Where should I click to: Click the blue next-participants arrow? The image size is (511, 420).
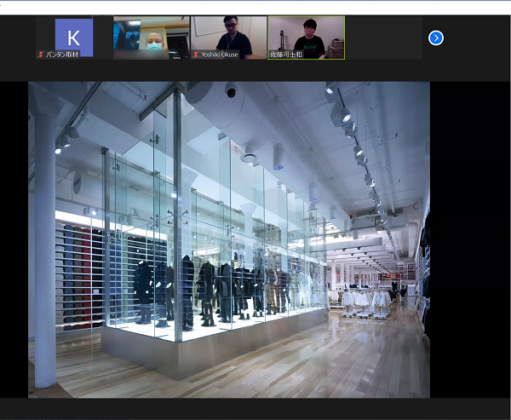(x=436, y=37)
